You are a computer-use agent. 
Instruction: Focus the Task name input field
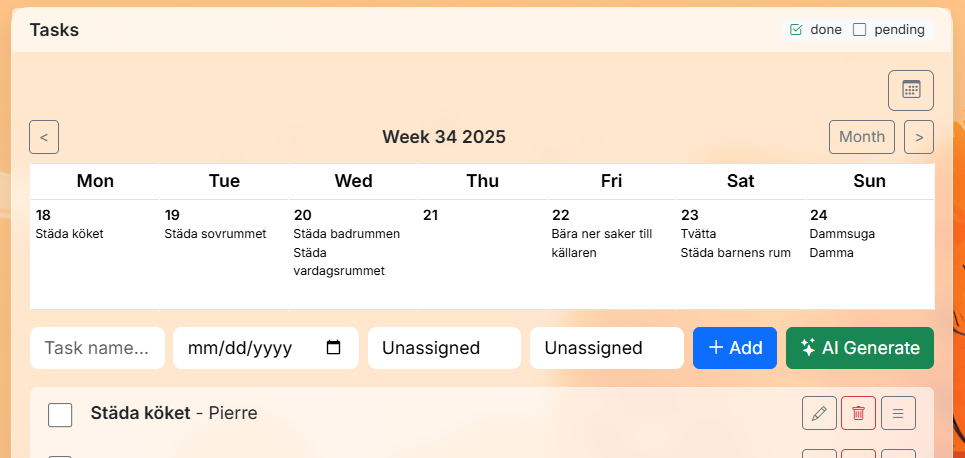tap(97, 348)
